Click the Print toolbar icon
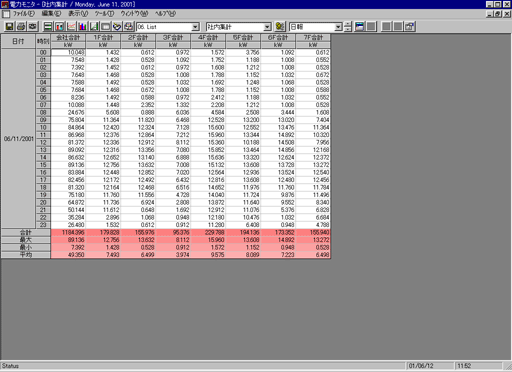The width and height of the screenshot is (512, 372). point(21,26)
